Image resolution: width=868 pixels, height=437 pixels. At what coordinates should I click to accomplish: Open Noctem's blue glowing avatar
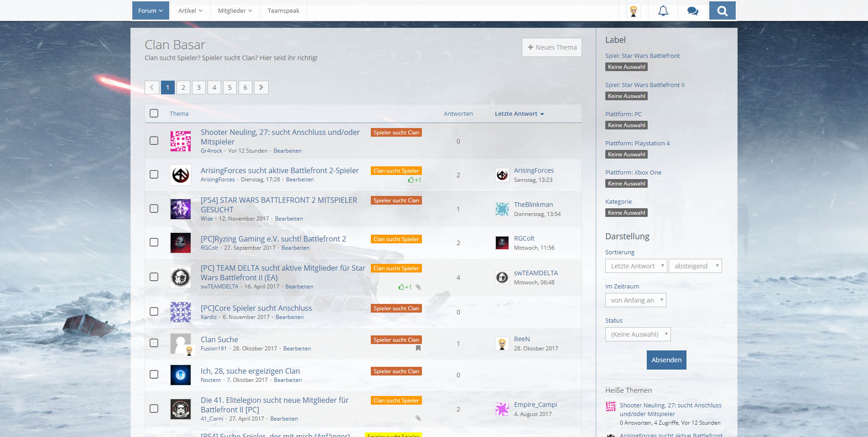tap(181, 375)
